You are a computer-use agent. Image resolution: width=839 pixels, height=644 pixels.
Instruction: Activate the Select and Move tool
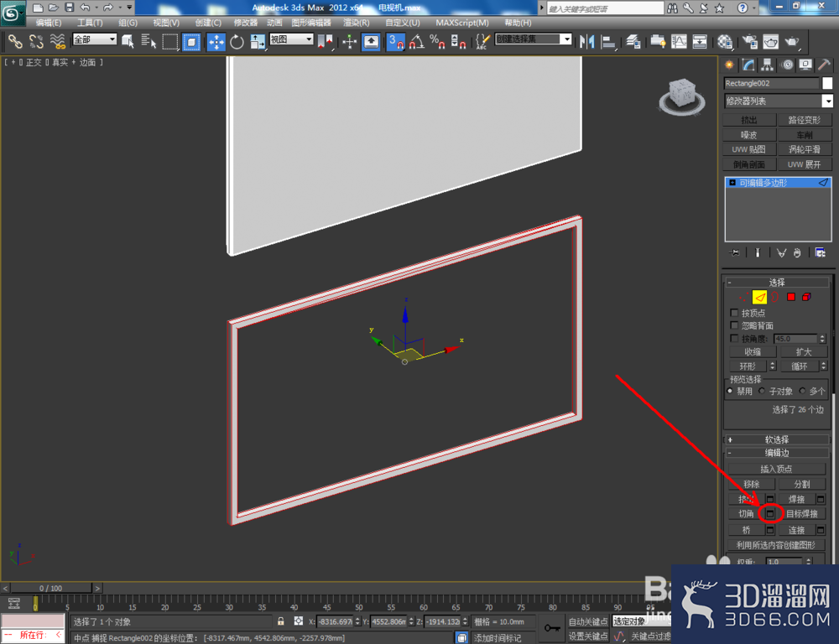point(216,41)
